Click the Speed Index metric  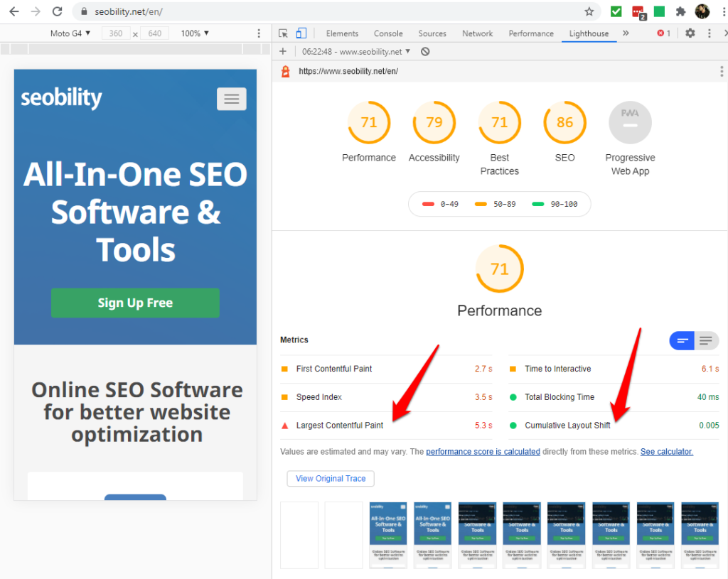tap(386, 397)
